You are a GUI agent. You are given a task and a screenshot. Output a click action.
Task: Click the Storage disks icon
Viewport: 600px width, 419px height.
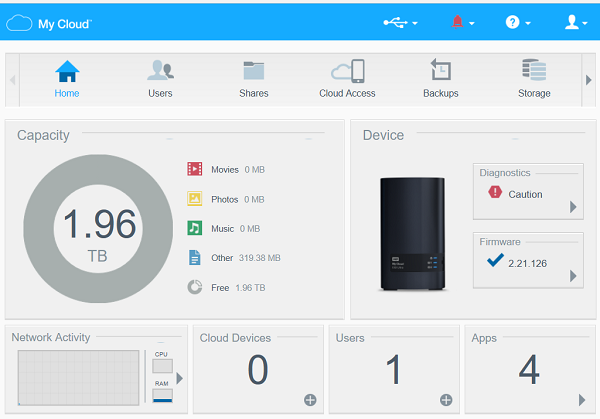tap(534, 70)
